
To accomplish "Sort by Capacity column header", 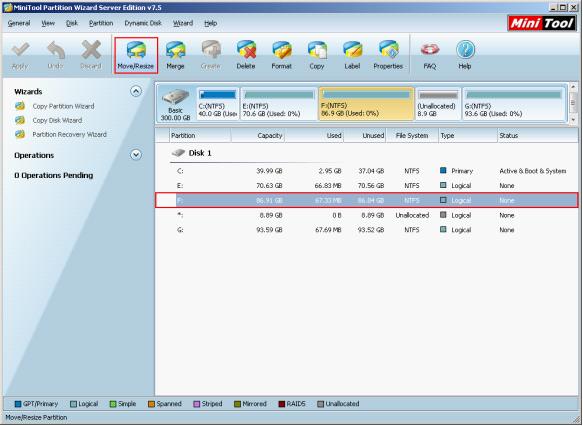I will coord(258,136).
